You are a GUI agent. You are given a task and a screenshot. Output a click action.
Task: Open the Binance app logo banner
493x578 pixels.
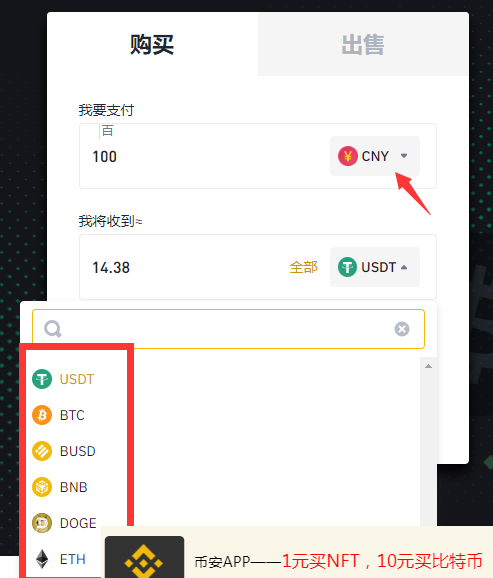coord(144,557)
